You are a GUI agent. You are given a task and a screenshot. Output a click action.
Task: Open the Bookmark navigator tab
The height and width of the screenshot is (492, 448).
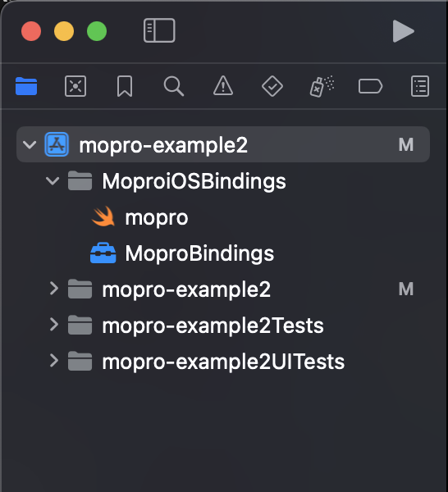click(125, 86)
